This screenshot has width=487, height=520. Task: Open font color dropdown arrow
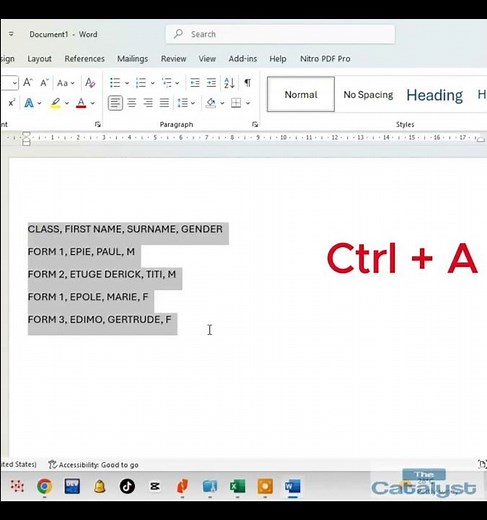coord(92,103)
